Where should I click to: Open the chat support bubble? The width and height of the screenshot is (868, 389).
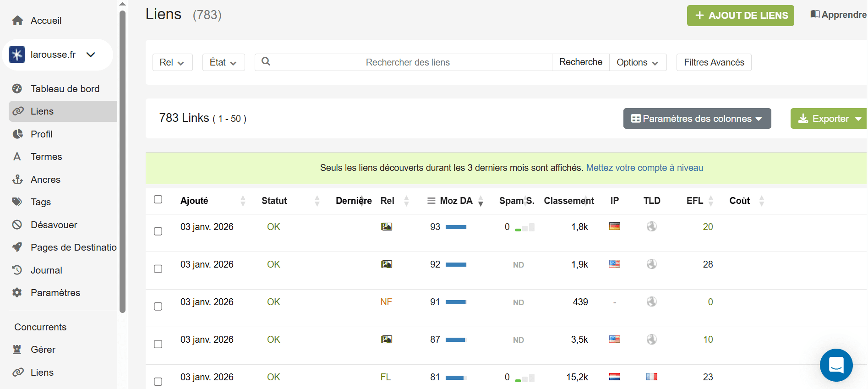[x=836, y=365]
